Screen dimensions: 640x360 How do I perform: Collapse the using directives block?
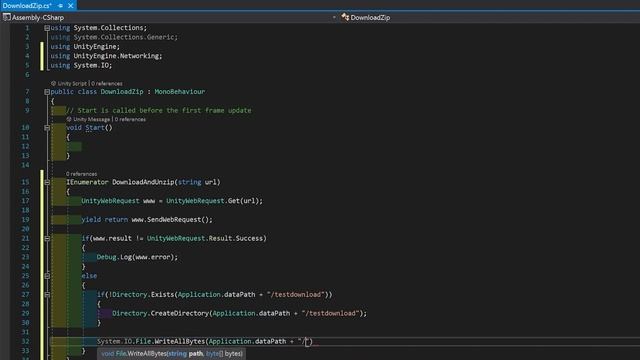47,28
